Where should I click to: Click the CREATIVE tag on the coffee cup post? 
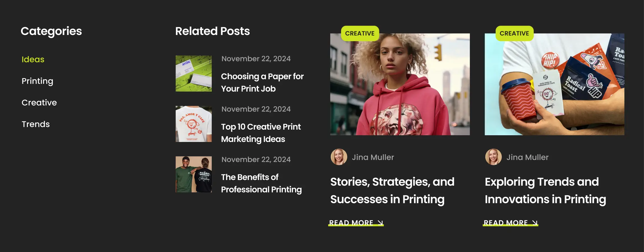(x=514, y=33)
